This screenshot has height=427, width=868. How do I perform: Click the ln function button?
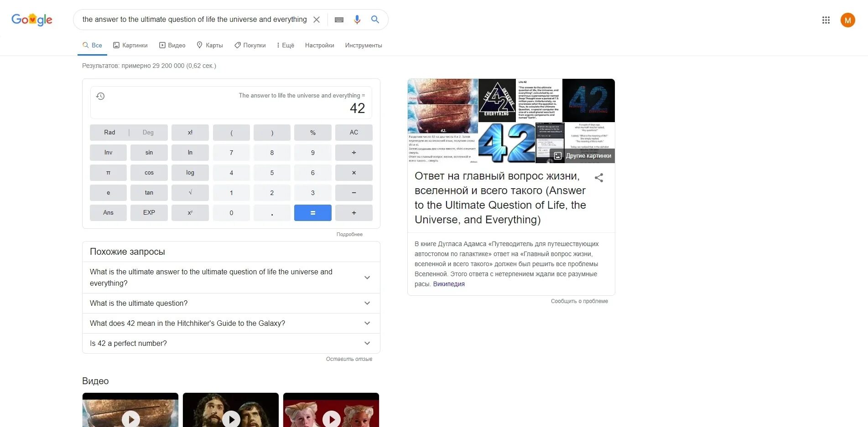pos(190,153)
